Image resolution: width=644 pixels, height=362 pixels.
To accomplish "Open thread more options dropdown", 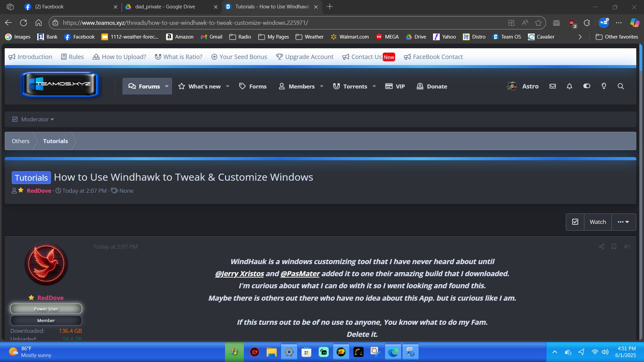I will coord(624,222).
